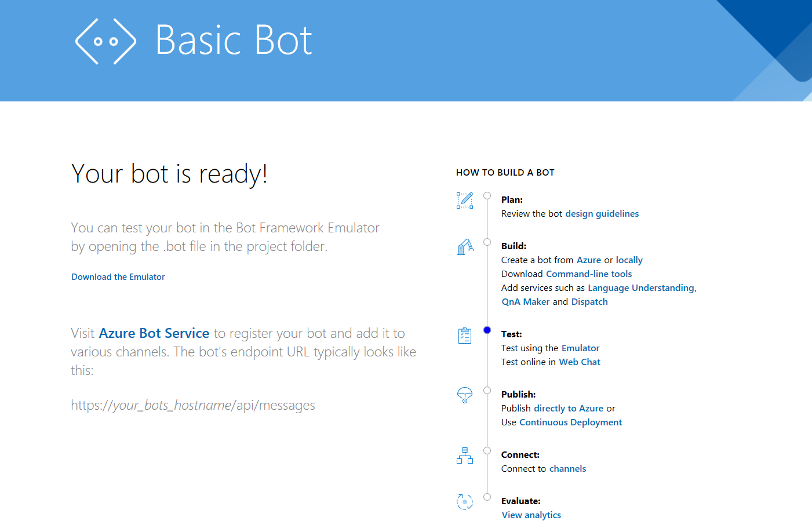Click the Basic Bot header title

tap(234, 40)
